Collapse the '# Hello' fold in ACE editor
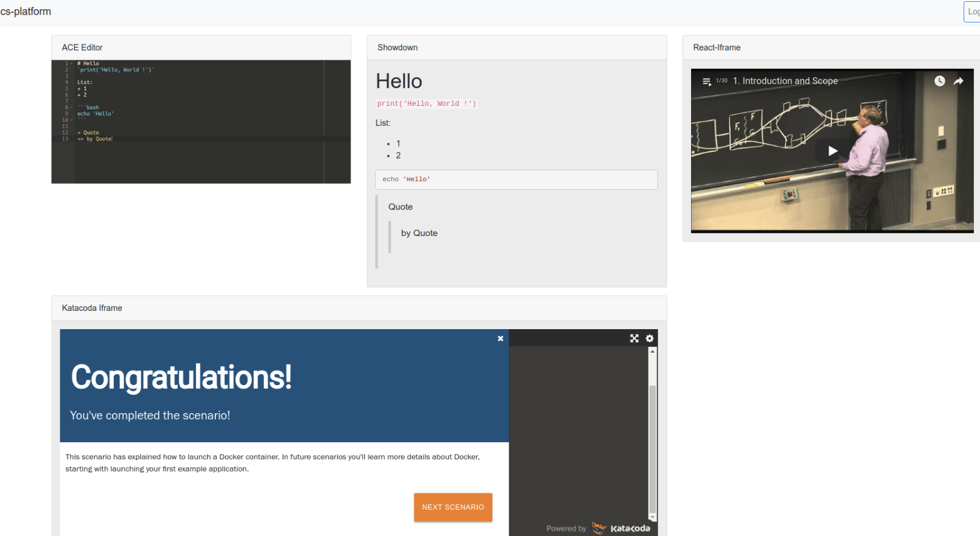 point(72,63)
